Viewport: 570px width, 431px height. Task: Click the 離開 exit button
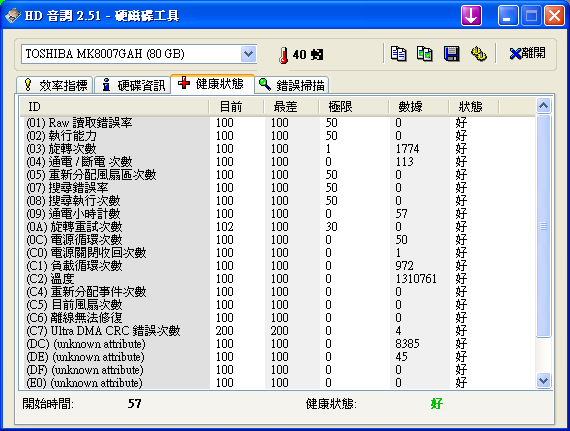[x=527, y=53]
